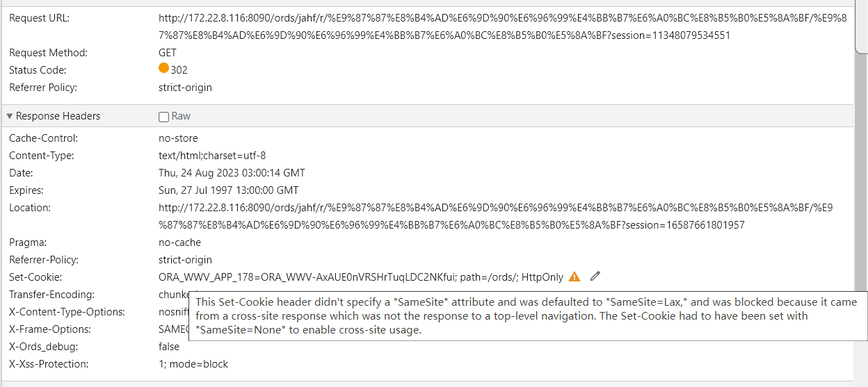The image size is (868, 387).
Task: Click the orange warning triangle beside Set-Cookie
Action: coord(574,277)
